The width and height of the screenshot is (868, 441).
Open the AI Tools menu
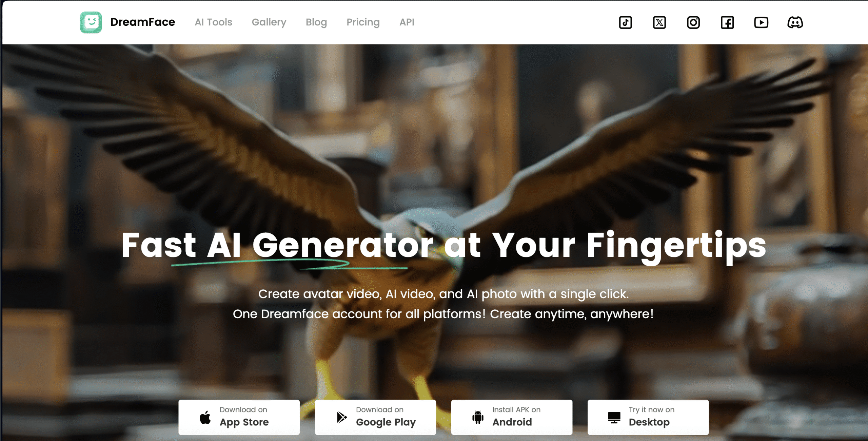213,22
